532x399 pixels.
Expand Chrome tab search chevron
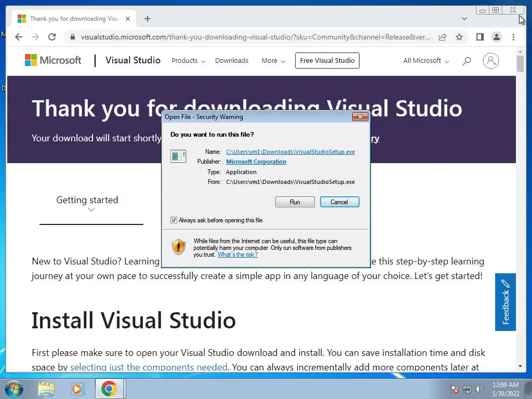[464, 19]
